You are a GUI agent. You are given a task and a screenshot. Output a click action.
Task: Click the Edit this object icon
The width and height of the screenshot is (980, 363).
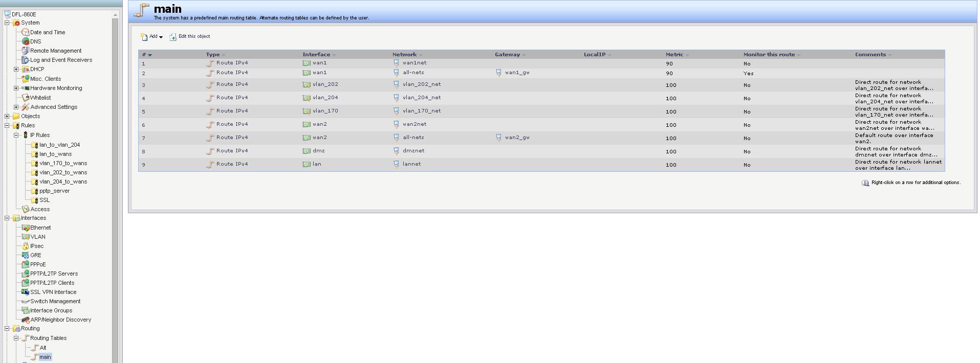point(173,37)
